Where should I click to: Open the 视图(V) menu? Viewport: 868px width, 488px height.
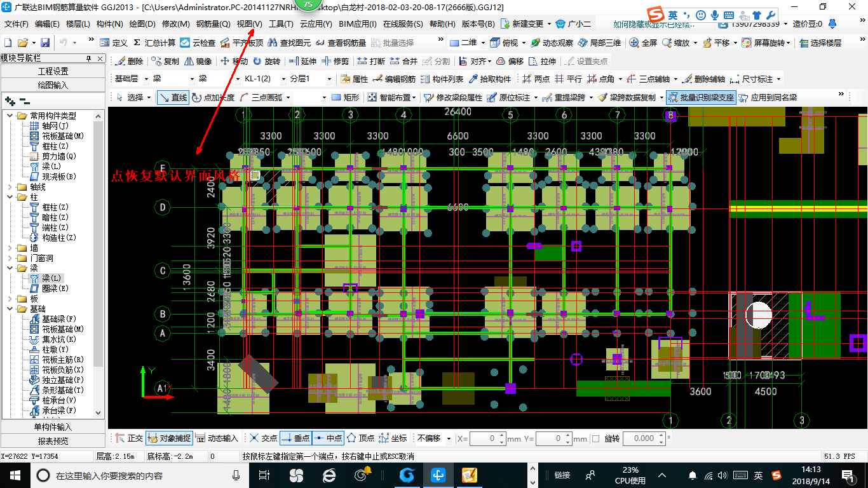tap(249, 24)
